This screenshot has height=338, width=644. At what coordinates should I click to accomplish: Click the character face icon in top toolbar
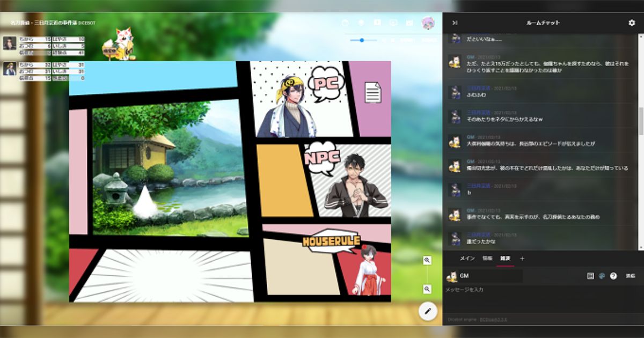click(345, 23)
